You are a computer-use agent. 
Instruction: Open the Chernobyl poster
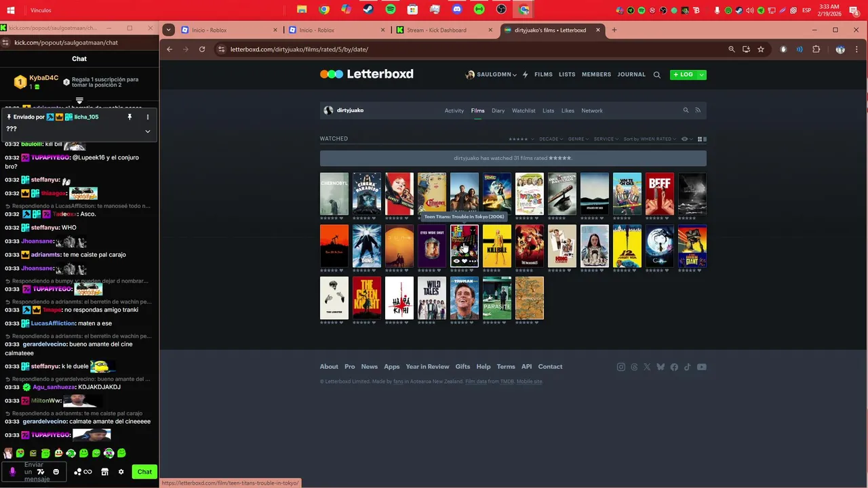[334, 194]
